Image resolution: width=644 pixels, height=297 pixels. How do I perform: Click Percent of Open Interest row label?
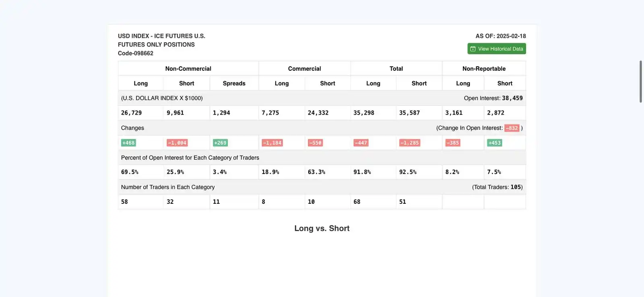point(190,158)
